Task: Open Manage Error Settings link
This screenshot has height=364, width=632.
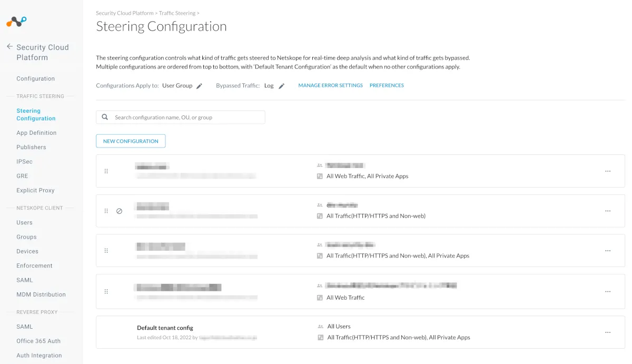Action: tap(330, 85)
